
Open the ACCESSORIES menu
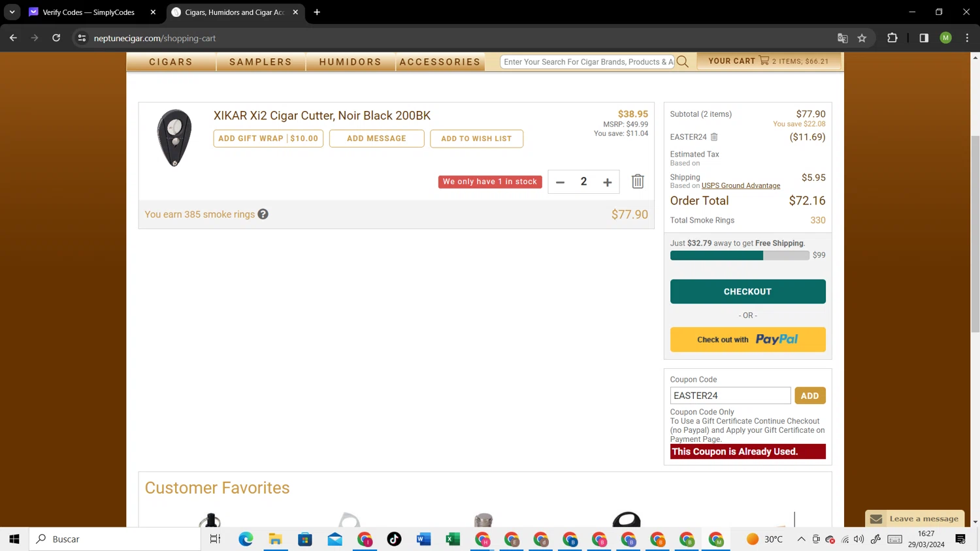(440, 62)
